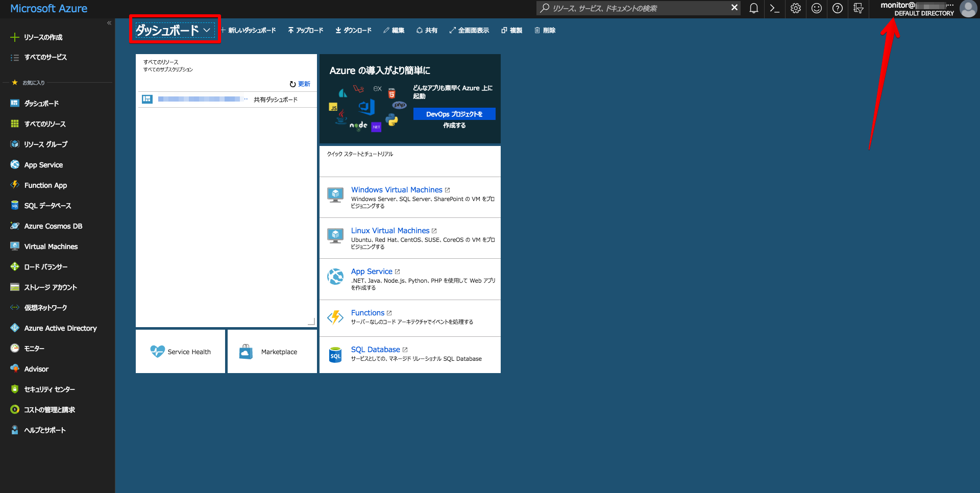Image resolution: width=980 pixels, height=493 pixels.
Task: Click the Advisor sidebar icon
Action: (15, 368)
